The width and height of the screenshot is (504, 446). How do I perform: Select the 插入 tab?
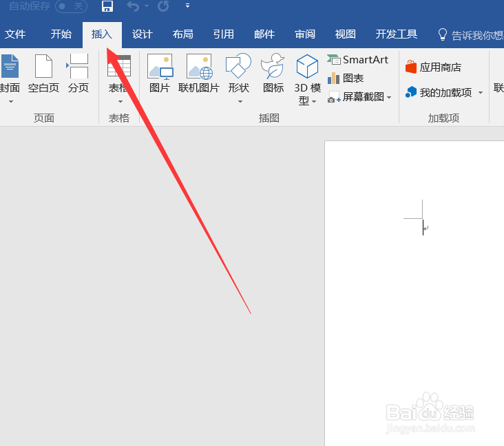[102, 34]
